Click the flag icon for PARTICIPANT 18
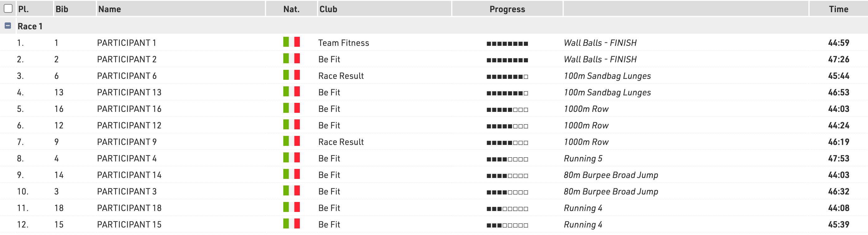This screenshot has width=868, height=235. click(x=291, y=207)
